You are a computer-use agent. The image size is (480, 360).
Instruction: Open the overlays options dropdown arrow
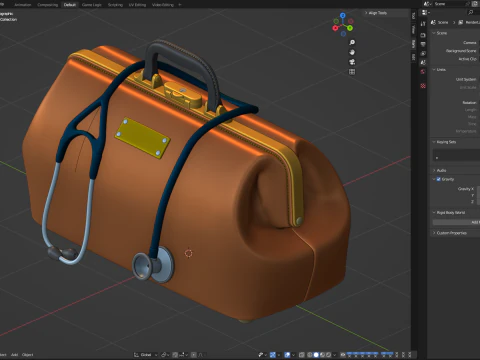(x=294, y=355)
